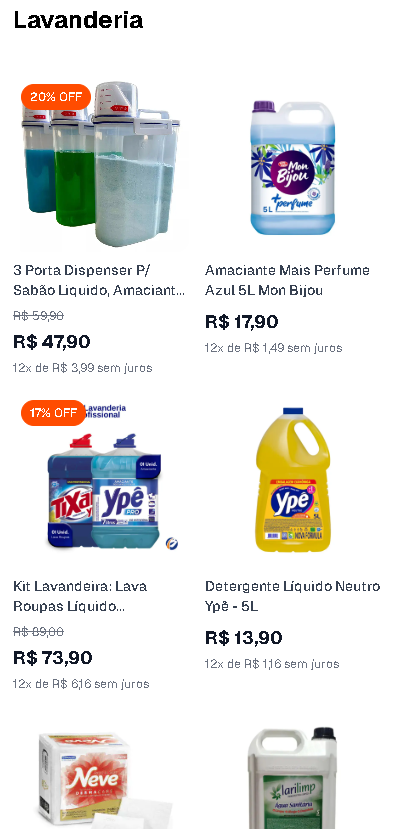Open the Mon Bijou amaciante bottle image
This screenshot has height=829, width=395.
tap(292, 164)
